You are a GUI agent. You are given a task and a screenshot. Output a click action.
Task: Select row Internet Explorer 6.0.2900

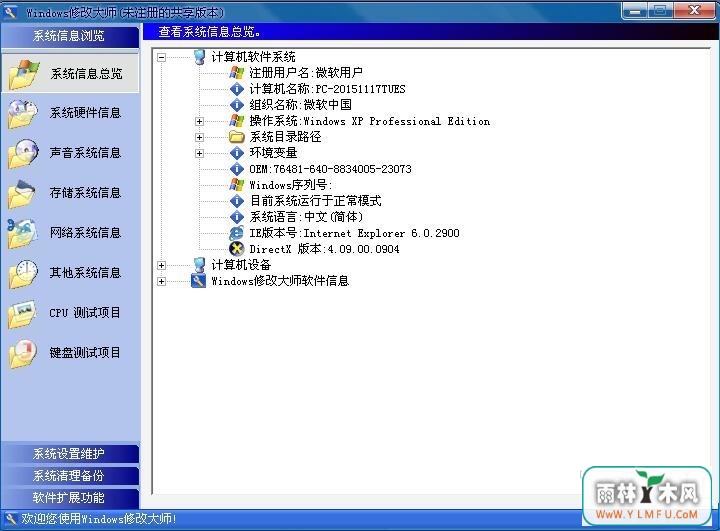tap(354, 233)
